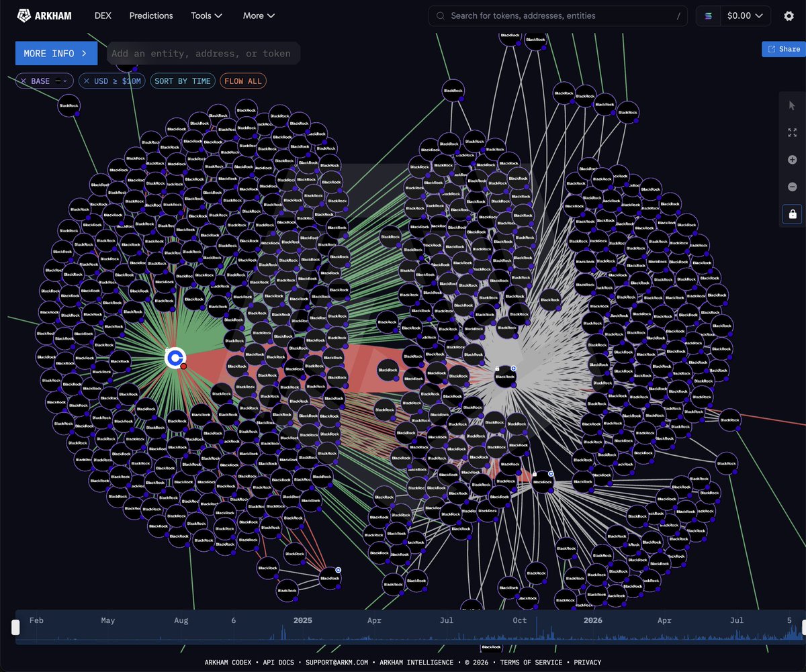Toggle the SORT BY TIME option
This screenshot has height=672, width=806.
click(x=183, y=81)
